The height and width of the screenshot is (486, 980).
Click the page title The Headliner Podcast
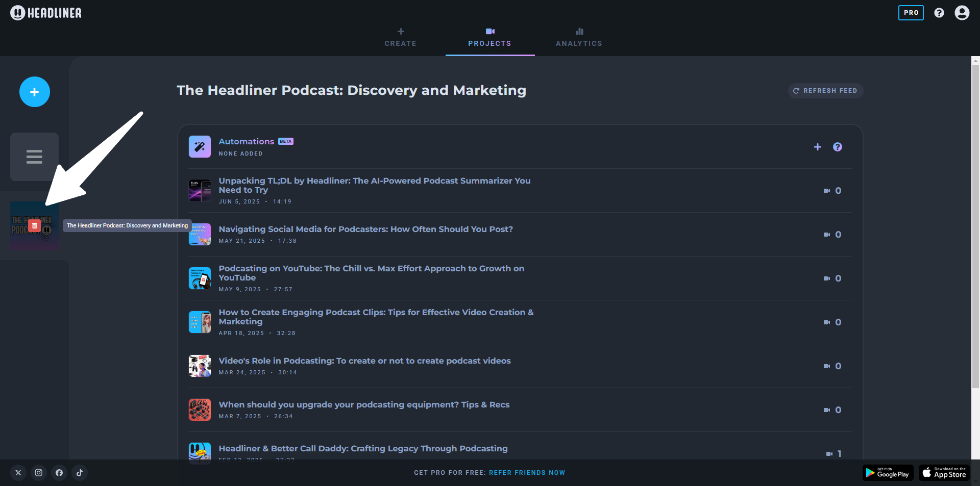(351, 90)
